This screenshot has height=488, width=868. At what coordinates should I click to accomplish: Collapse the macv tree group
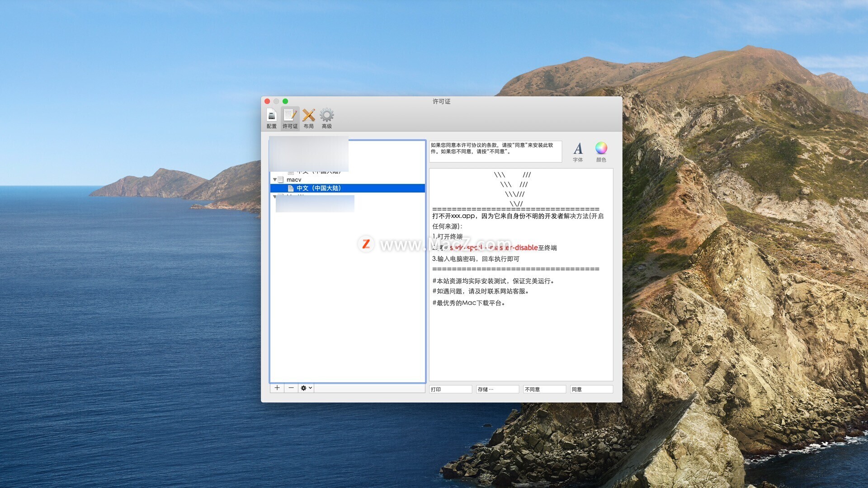pos(274,180)
